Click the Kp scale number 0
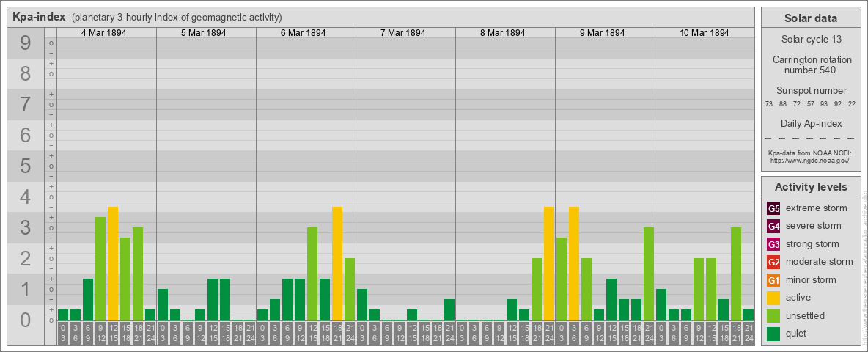This screenshot has width=868, height=352. 26,319
